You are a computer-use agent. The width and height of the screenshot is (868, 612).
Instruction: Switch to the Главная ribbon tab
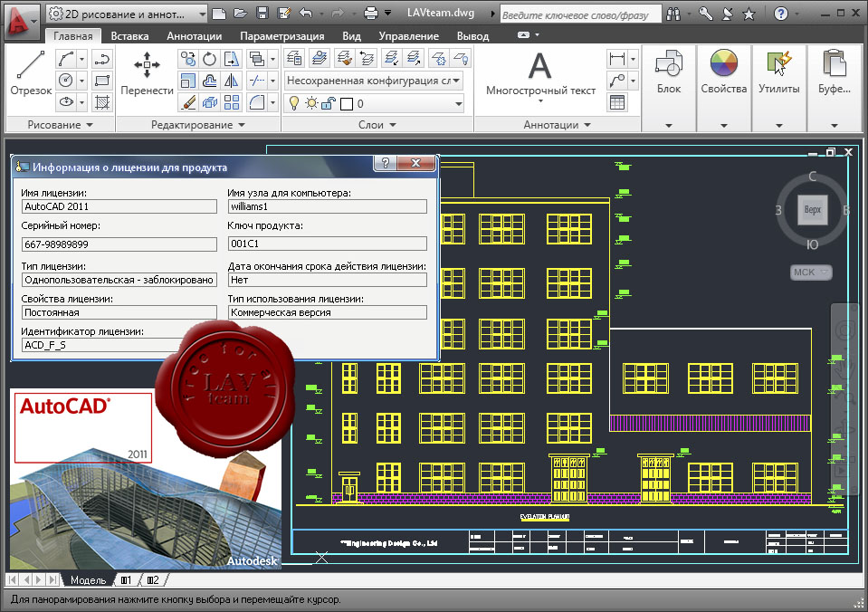[x=73, y=36]
